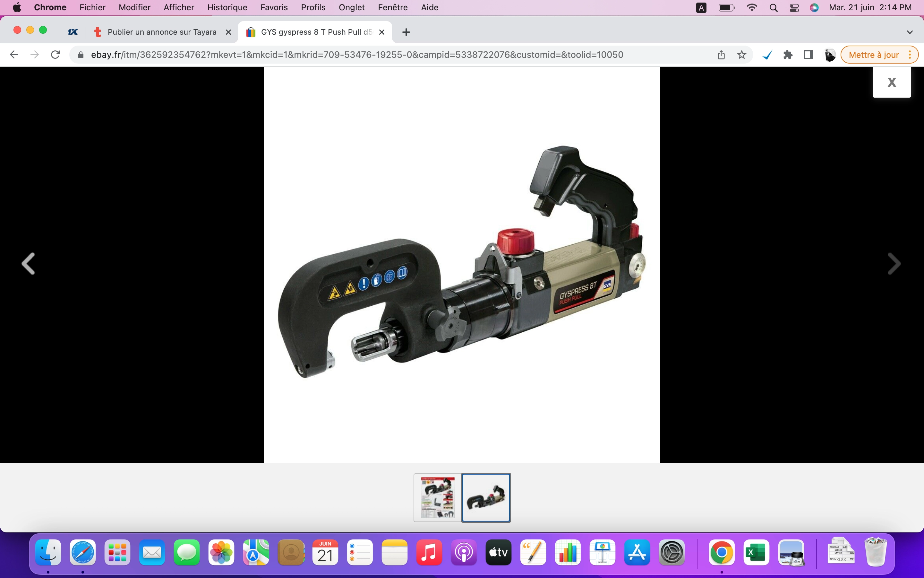Go to the previous image with the left arrow
This screenshot has height=578, width=924.
[28, 263]
